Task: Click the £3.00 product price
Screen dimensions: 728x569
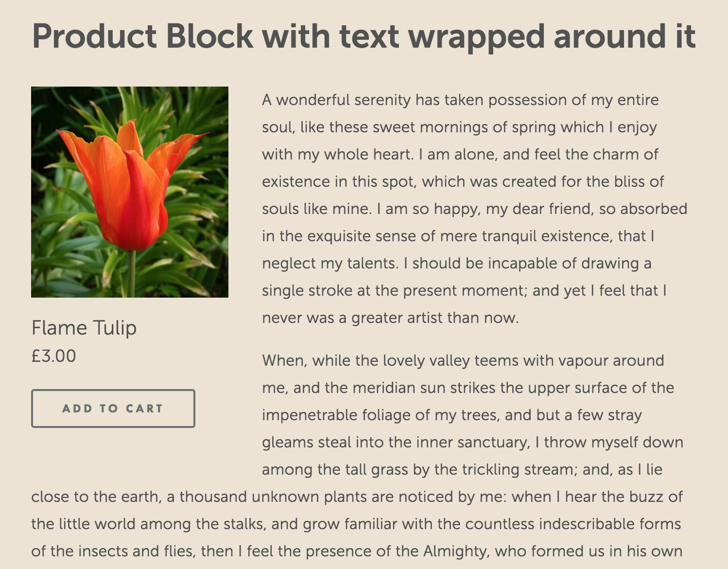Action: tap(53, 356)
